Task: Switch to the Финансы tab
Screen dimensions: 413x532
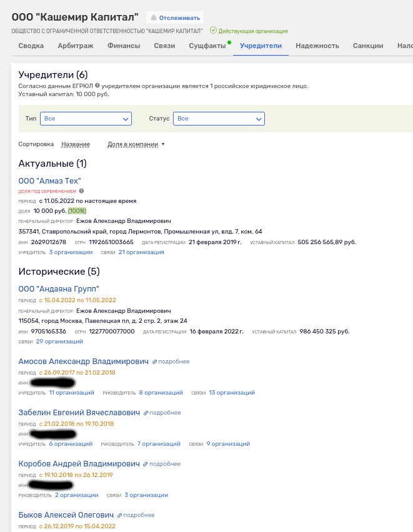Action: pyautogui.click(x=124, y=46)
